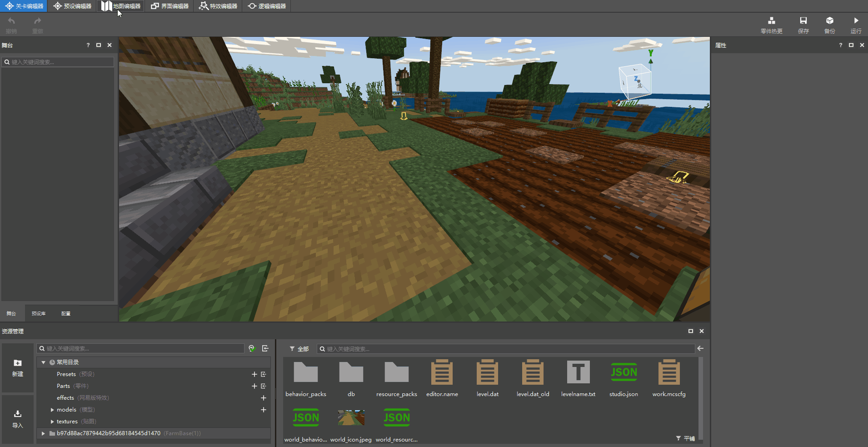This screenshot has width=868, height=447.
Task: Add new item in models row
Action: pos(264,410)
